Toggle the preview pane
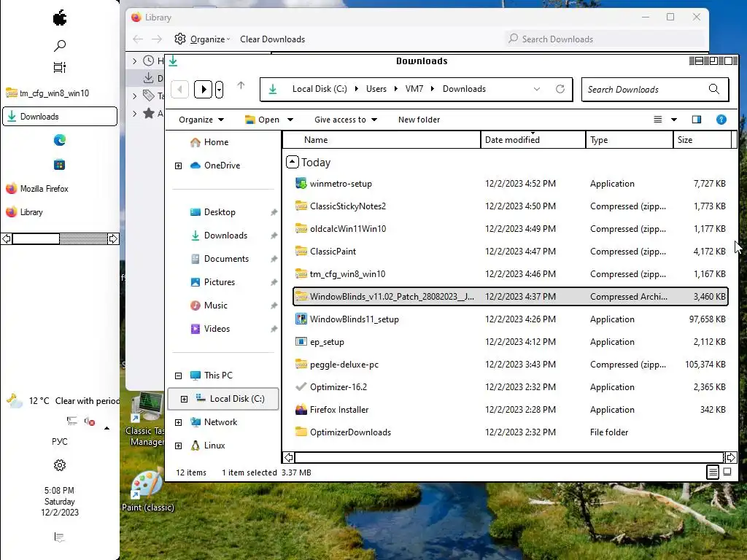This screenshot has width=747, height=560. click(x=697, y=120)
